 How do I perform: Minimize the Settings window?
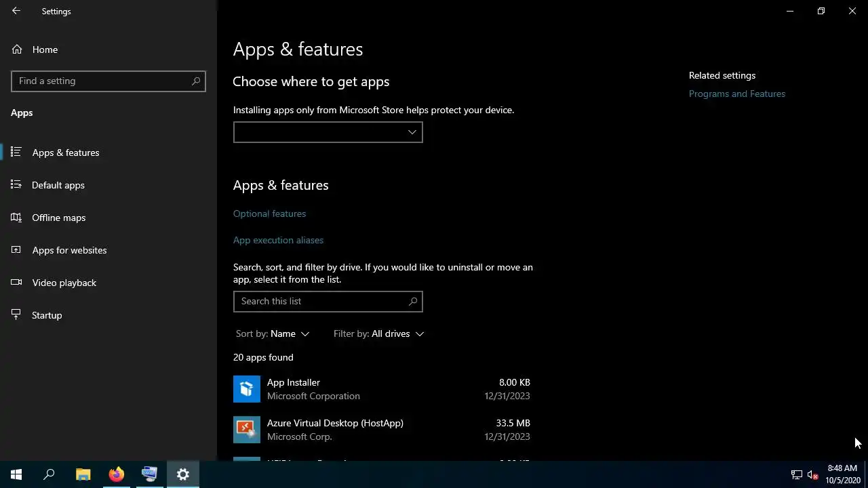pos(790,11)
